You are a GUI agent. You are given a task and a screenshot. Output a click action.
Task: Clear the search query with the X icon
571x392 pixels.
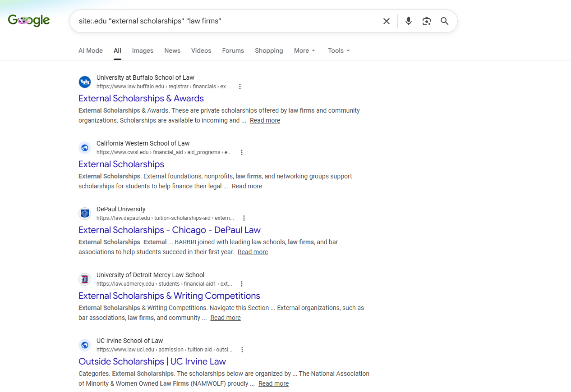click(x=387, y=21)
